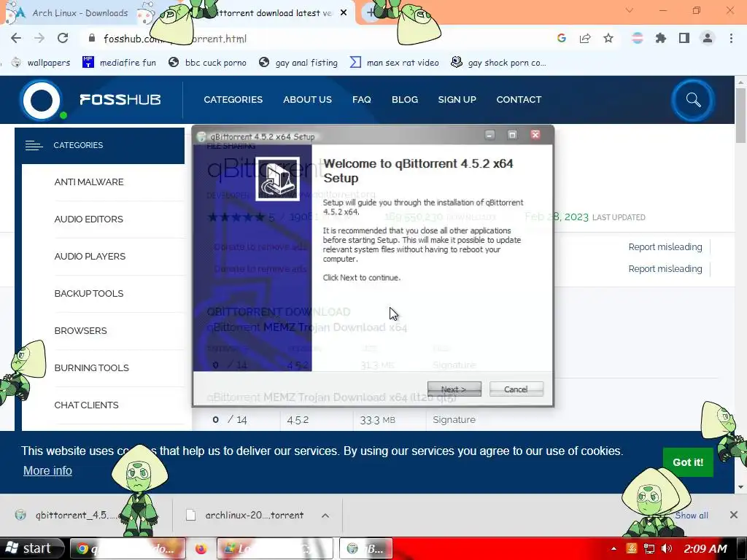Open the extensions puzzle icon
This screenshot has height=560, width=747.
(x=661, y=39)
